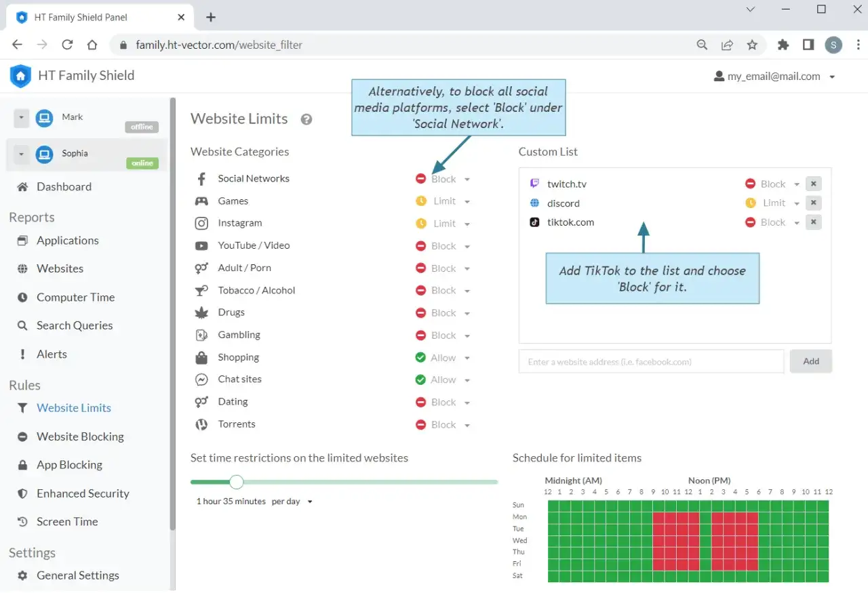Open the tiktok.com Block dropdown
868x593 pixels.
772,222
